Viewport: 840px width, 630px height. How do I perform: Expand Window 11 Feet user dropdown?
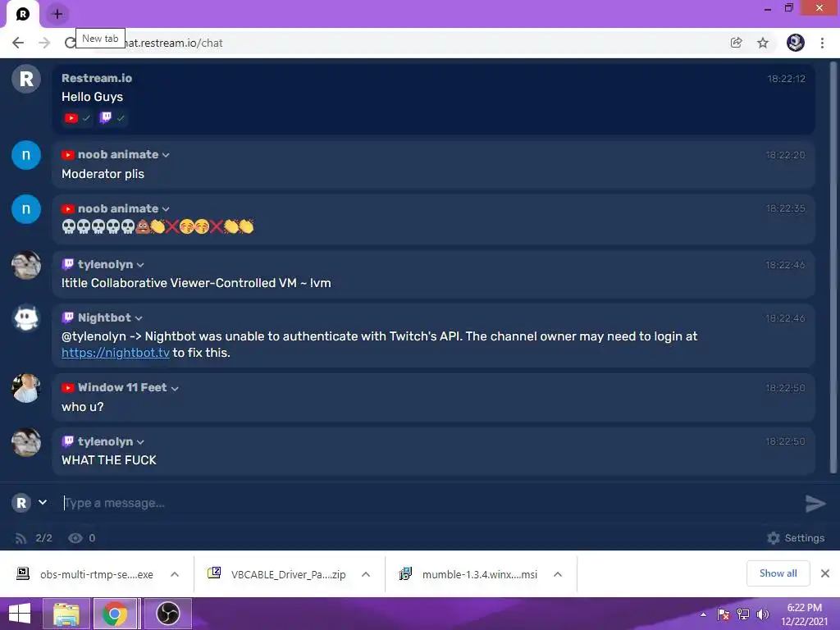tap(175, 388)
